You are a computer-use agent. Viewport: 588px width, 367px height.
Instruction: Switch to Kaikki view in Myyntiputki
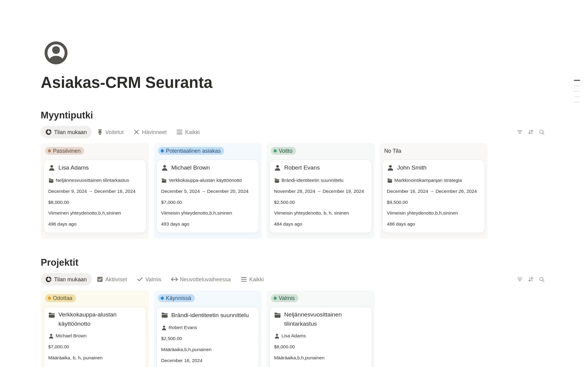188,132
